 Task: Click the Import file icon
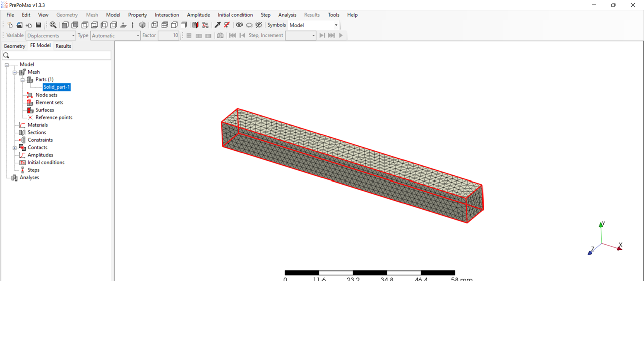point(29,25)
